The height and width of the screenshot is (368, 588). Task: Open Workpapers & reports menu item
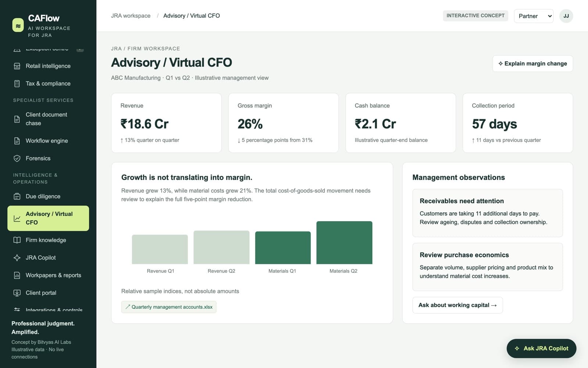48,276
